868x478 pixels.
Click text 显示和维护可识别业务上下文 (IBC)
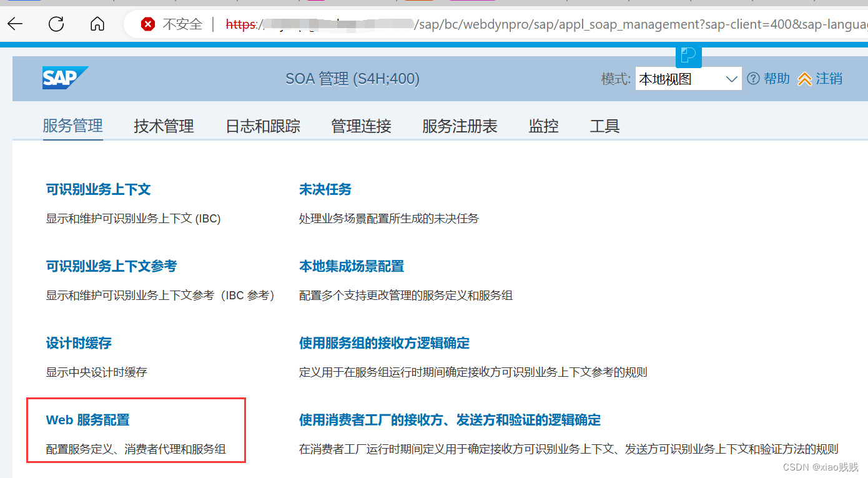click(133, 219)
